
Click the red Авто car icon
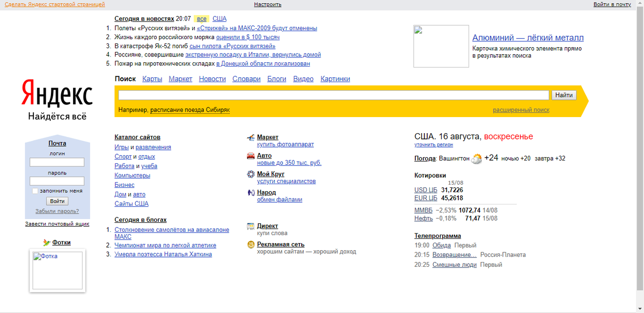pyautogui.click(x=251, y=156)
